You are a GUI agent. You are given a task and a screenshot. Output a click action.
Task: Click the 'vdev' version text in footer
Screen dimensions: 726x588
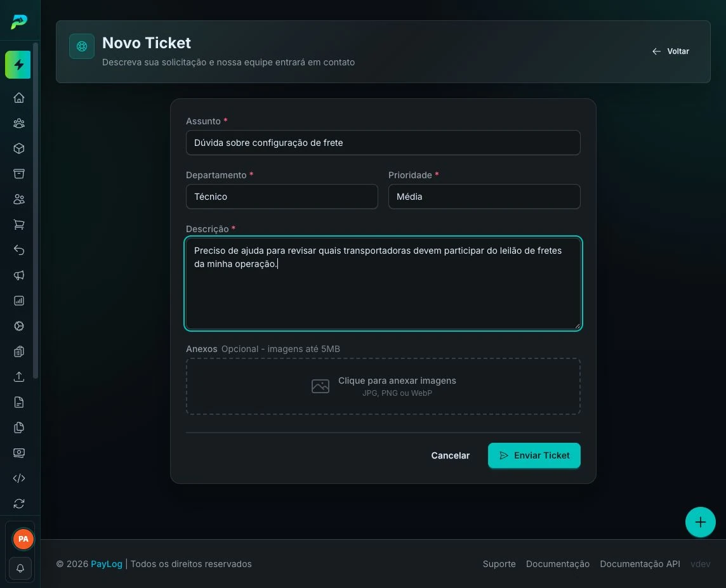pos(700,564)
